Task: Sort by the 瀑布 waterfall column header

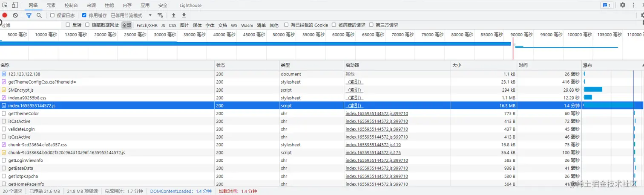Action: [613, 65]
